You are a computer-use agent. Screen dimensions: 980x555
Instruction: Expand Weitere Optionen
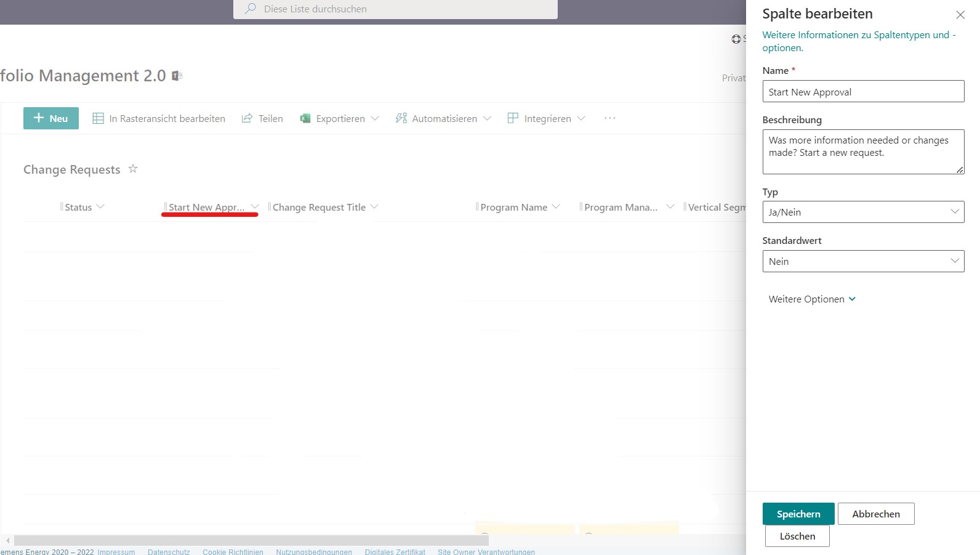click(x=812, y=299)
